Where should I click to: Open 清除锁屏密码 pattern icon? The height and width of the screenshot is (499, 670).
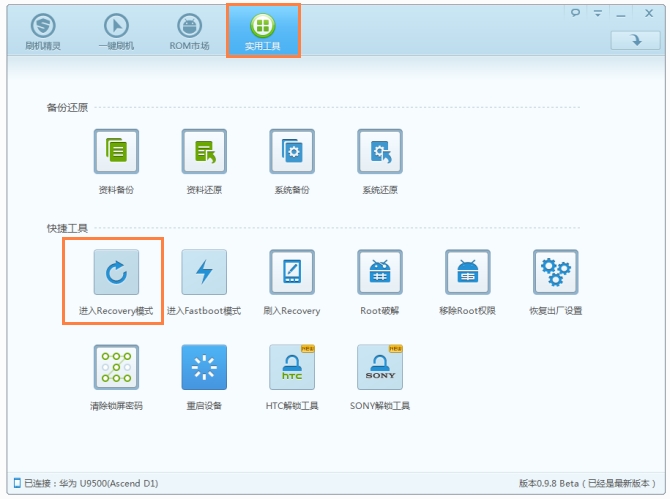point(116,367)
